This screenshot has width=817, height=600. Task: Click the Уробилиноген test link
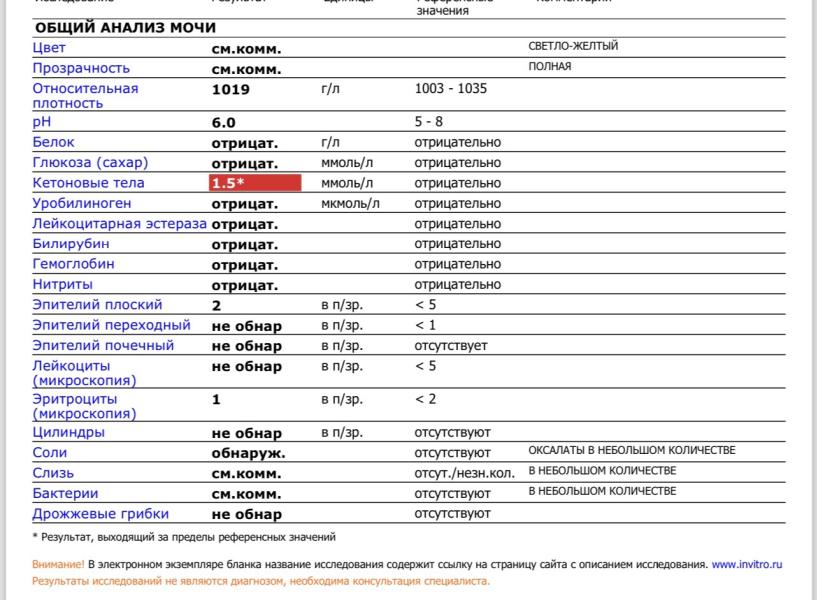pyautogui.click(x=82, y=203)
